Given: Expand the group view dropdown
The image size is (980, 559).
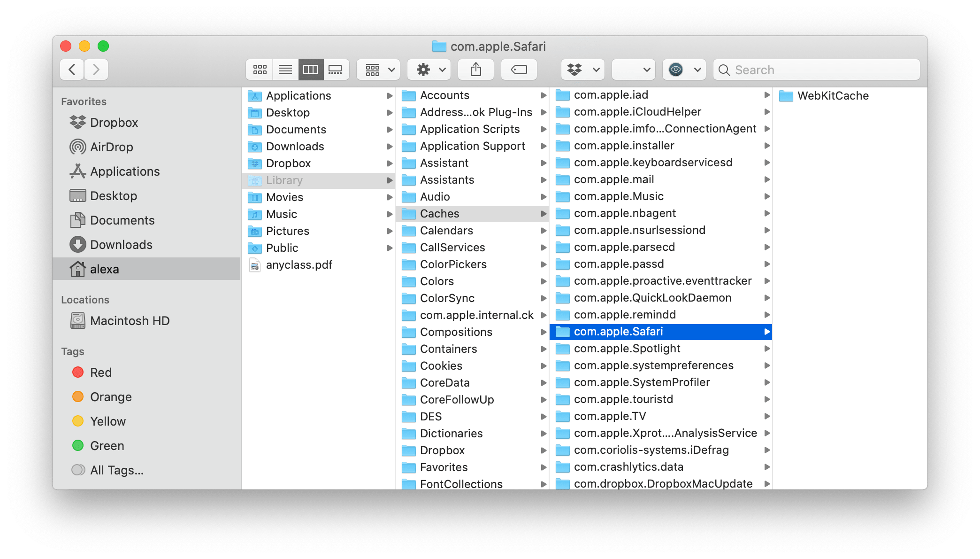Looking at the screenshot, I should (378, 70).
